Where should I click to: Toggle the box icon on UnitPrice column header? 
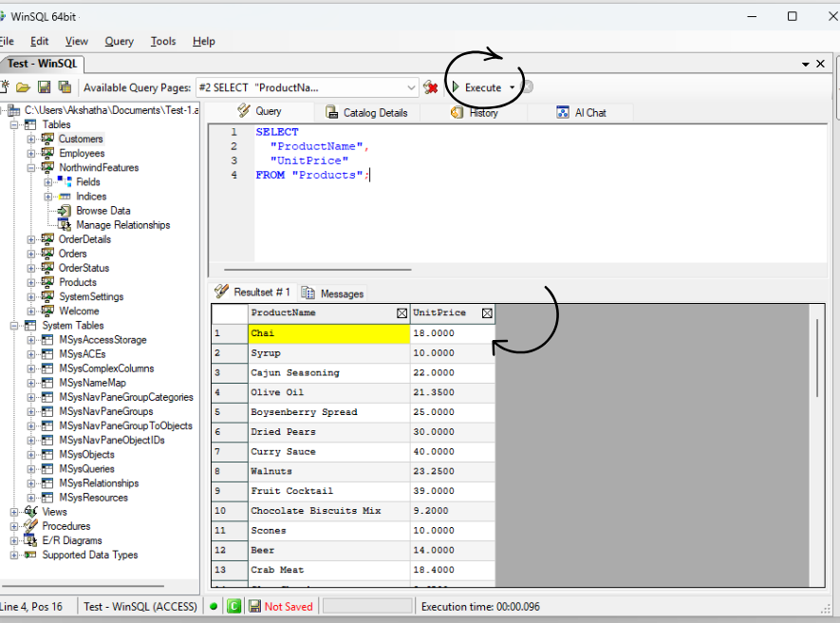(x=487, y=313)
